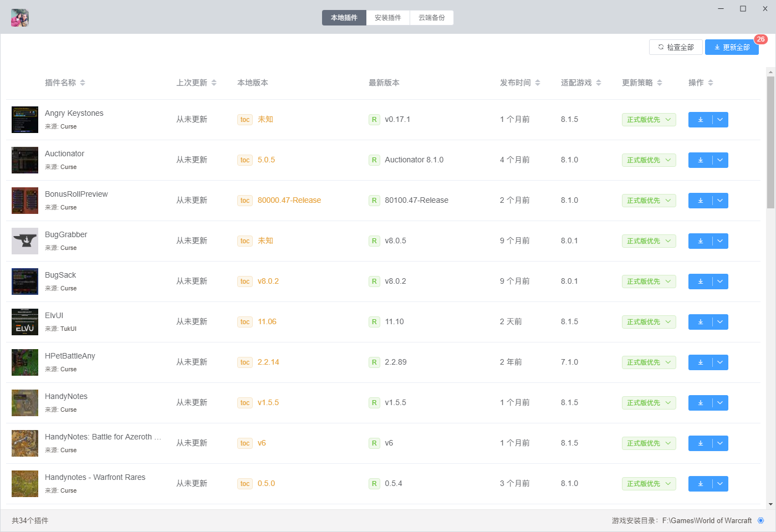Download update for Angry Keystones
776x532 pixels.
tap(700, 120)
